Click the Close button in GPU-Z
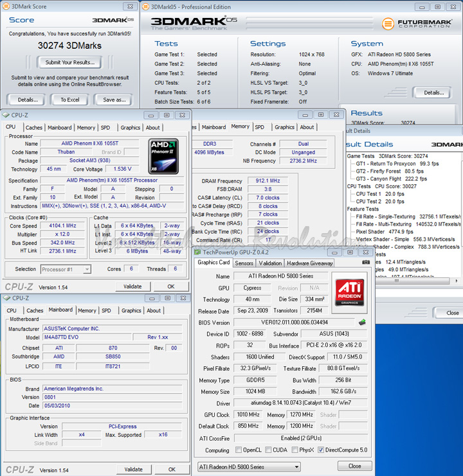463x476 pixels. pyautogui.click(x=354, y=466)
